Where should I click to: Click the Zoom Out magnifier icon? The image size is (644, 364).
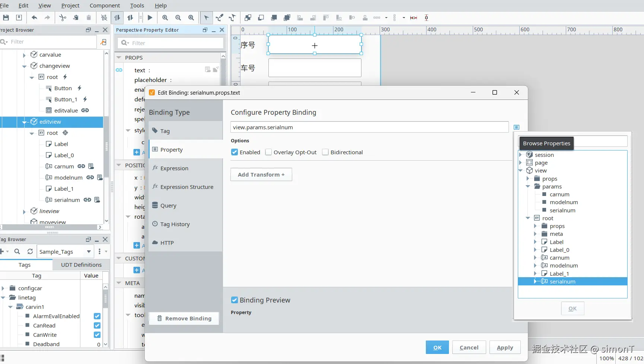point(178,18)
